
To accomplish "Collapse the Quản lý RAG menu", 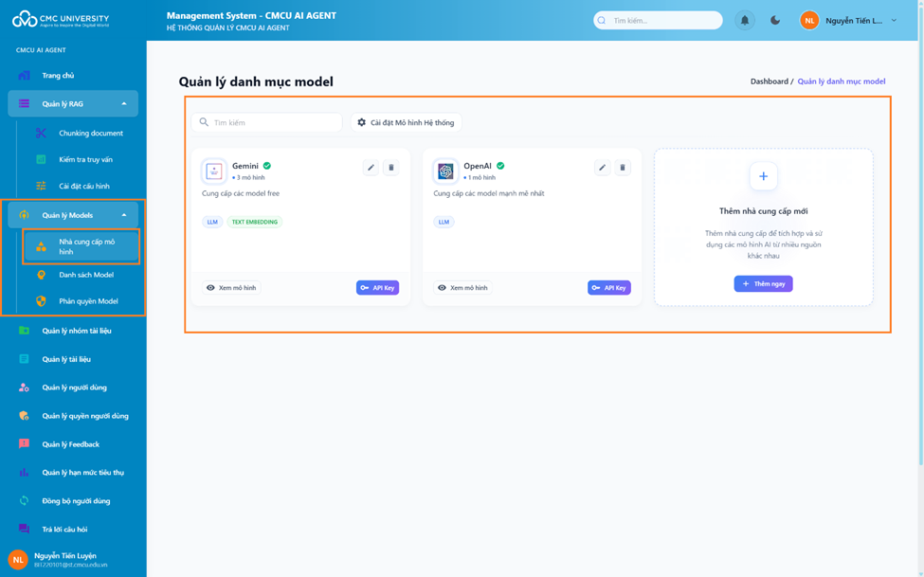I will click(124, 103).
